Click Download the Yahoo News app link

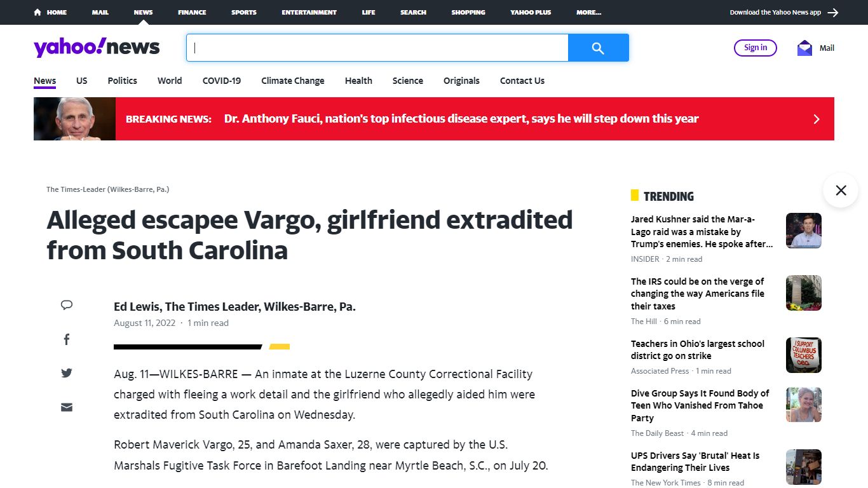775,12
